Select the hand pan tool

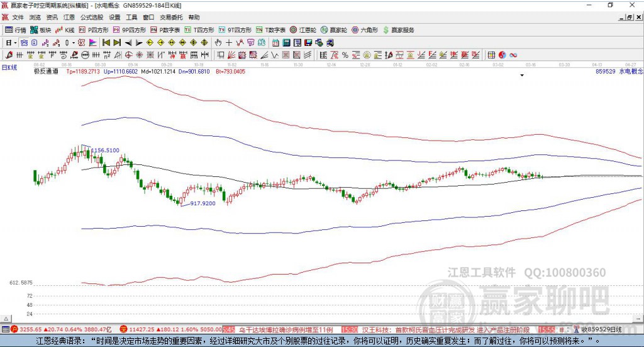coord(218,43)
